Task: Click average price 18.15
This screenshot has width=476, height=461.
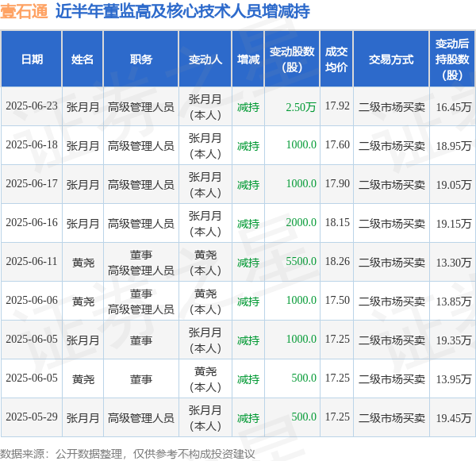Action: [337, 223]
